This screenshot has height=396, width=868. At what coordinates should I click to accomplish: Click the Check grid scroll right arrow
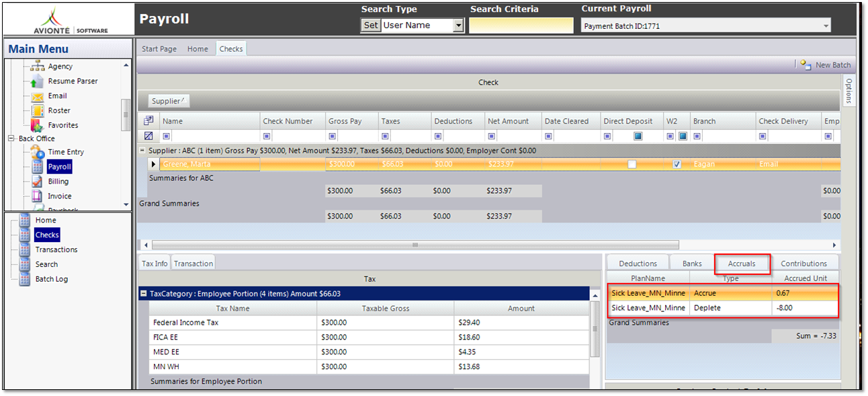[x=835, y=245]
